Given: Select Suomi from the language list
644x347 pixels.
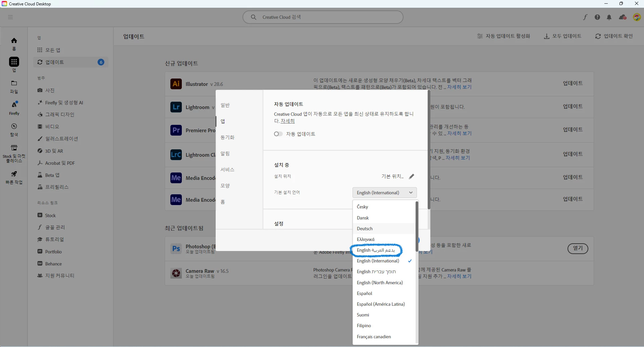Looking at the screenshot, I should tap(384, 315).
